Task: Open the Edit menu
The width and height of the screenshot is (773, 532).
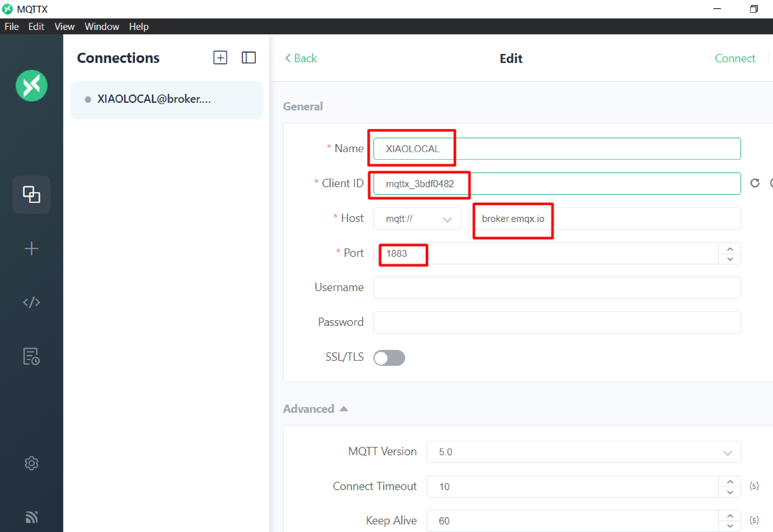Action: point(36,27)
